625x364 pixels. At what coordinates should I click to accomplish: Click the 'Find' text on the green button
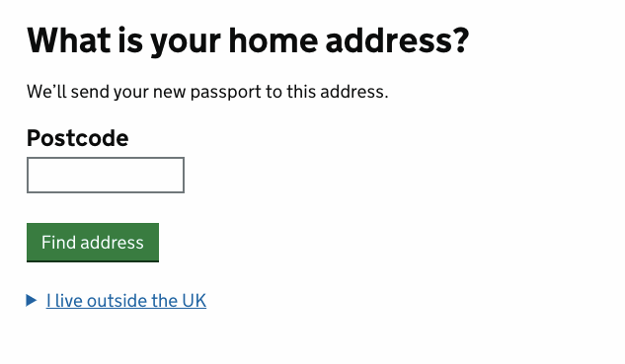click(58, 242)
